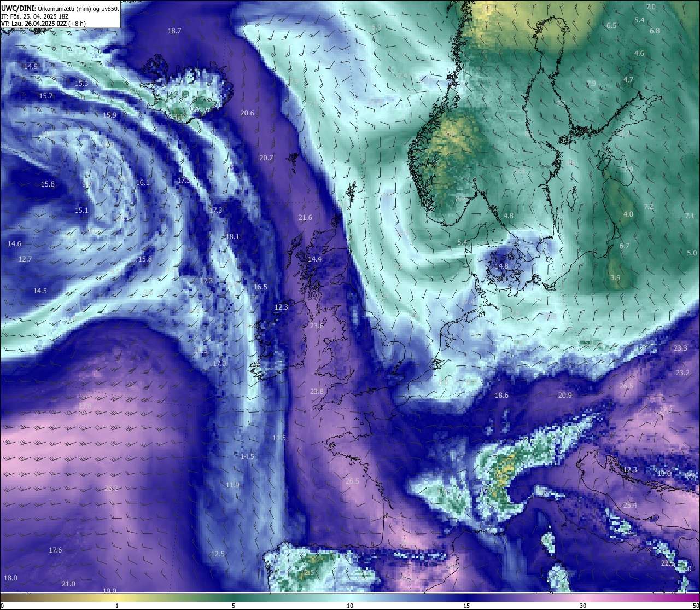
Task: Click the 15.9 map value
Action: (x=110, y=115)
